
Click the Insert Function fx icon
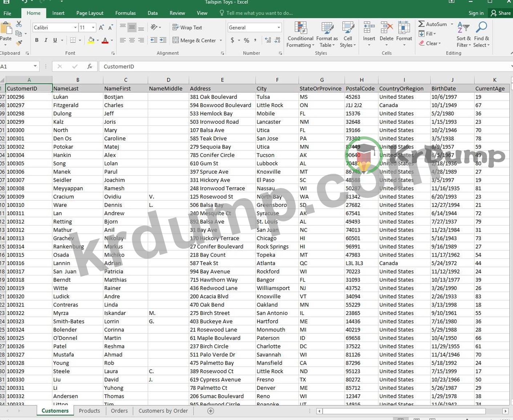tap(89, 66)
